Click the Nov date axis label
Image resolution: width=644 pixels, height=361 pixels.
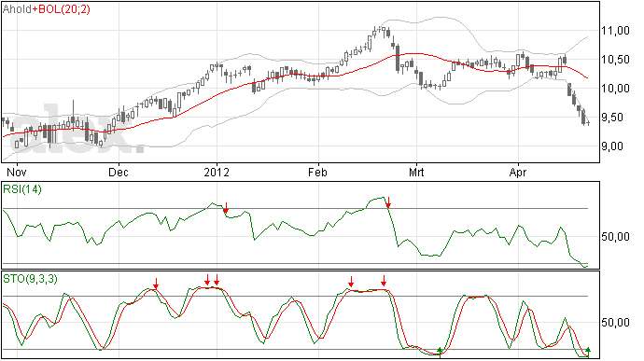click(17, 172)
